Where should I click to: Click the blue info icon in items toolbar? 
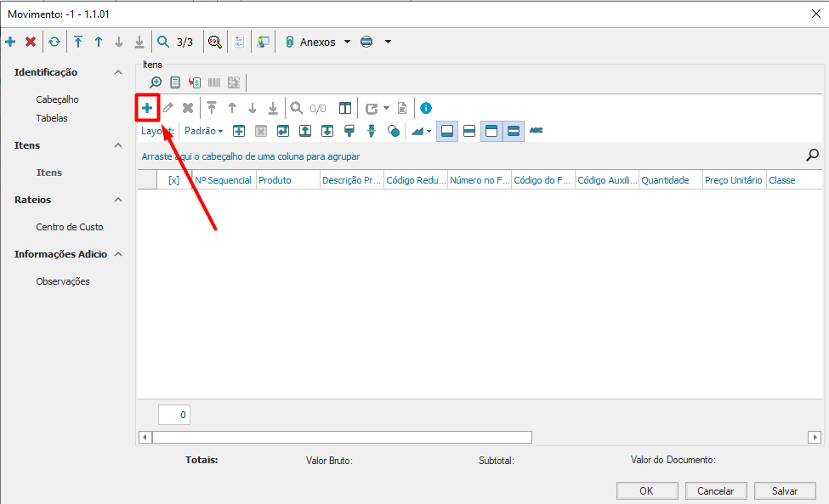(426, 108)
